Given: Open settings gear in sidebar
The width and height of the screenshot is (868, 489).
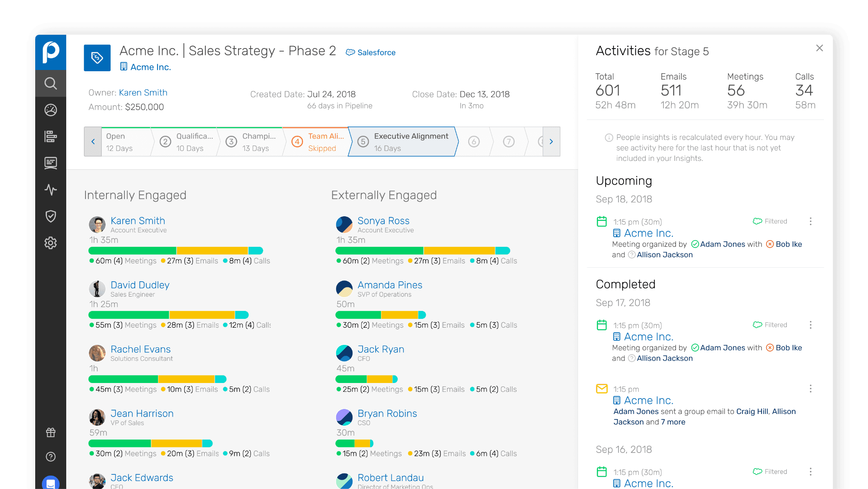Looking at the screenshot, I should [51, 243].
